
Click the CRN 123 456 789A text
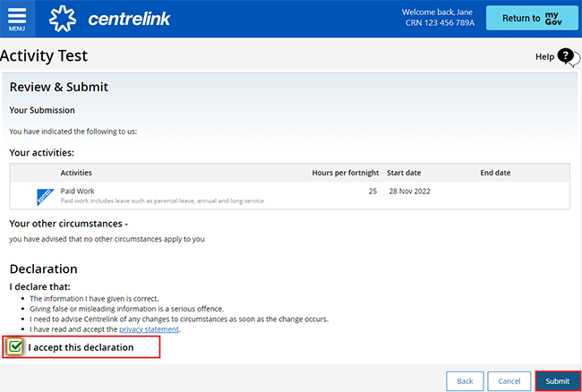(x=440, y=23)
